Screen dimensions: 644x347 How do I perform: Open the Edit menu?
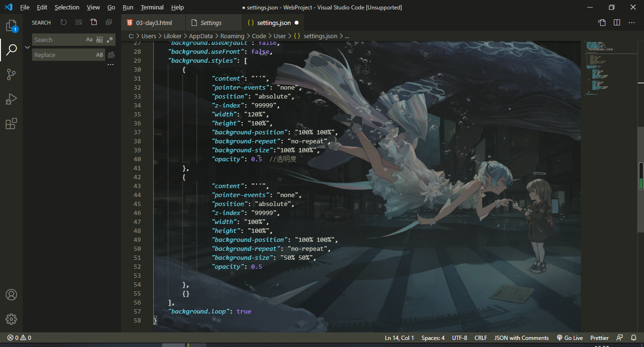tap(42, 8)
